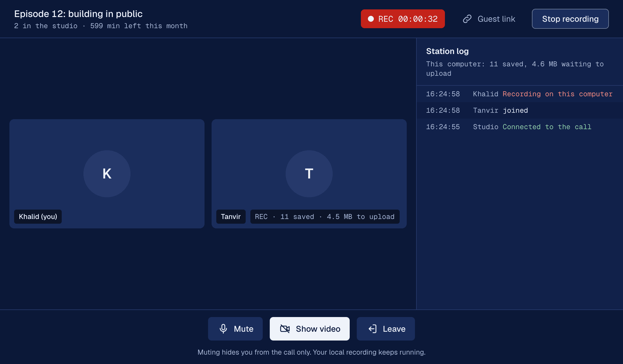Click the red REC timer indicator
The width and height of the screenshot is (623, 364).
(403, 19)
